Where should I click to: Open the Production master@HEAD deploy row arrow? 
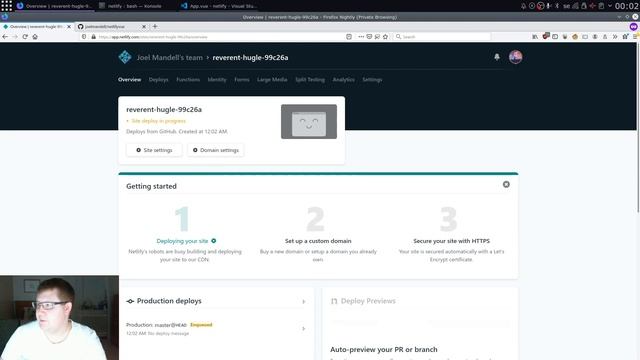[x=304, y=329]
